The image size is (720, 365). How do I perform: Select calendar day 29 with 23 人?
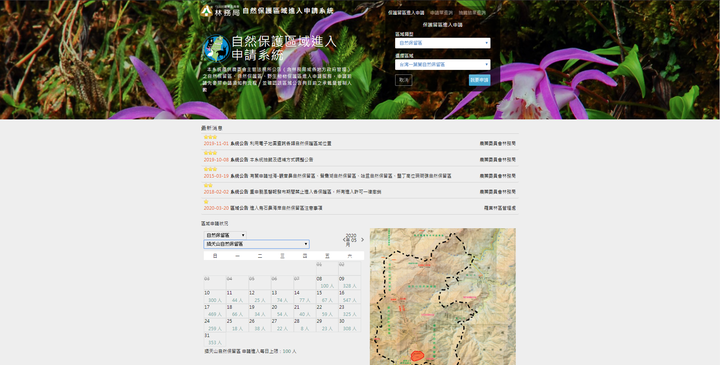[327, 325]
